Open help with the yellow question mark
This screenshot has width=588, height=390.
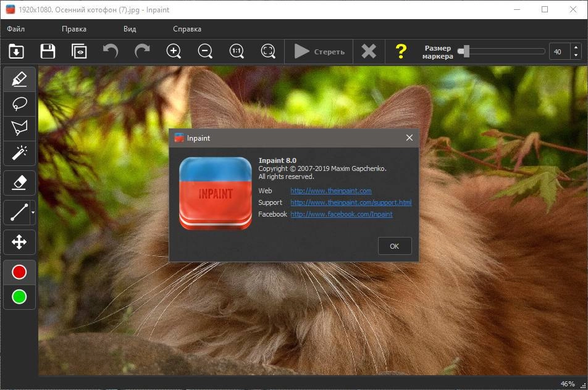tap(401, 51)
